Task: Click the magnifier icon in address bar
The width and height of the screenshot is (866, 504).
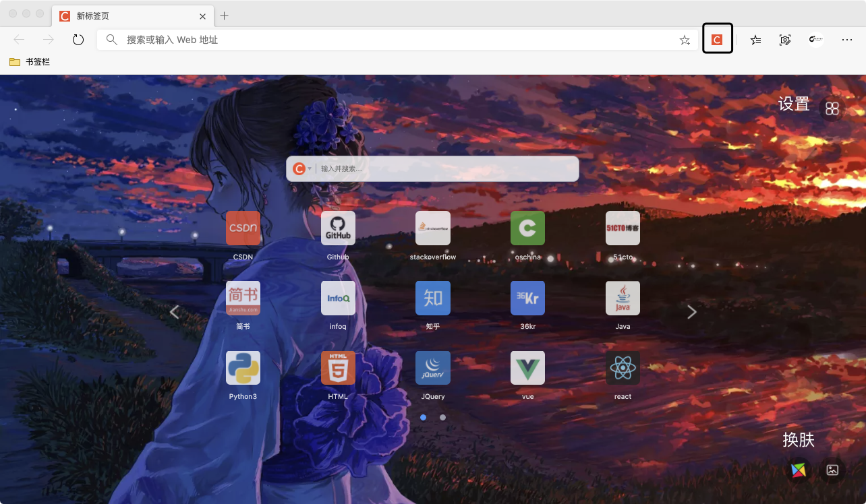Action: coord(112,40)
